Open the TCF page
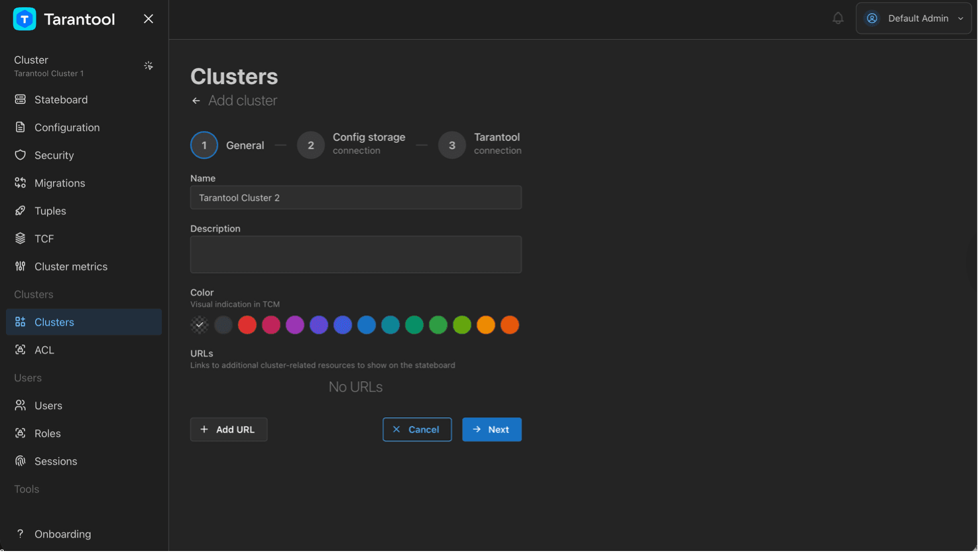 (84, 239)
